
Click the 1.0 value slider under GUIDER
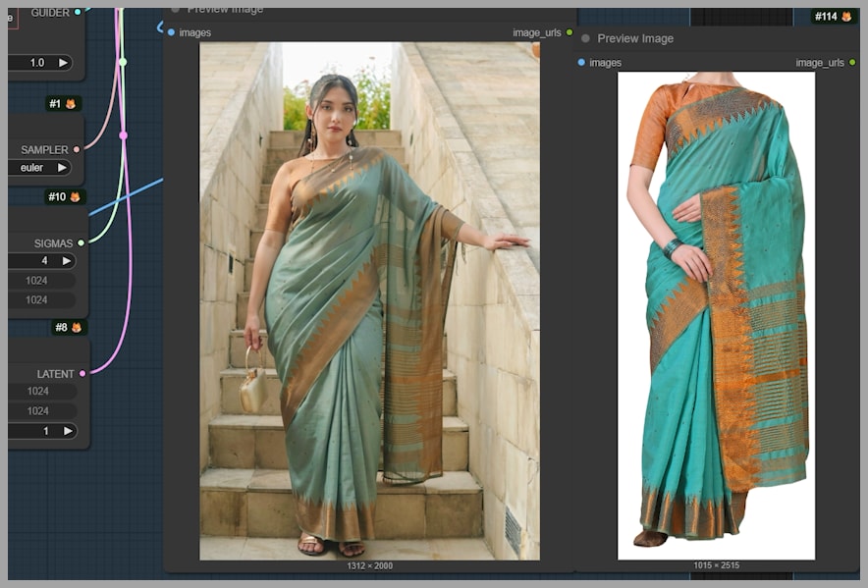click(37, 63)
